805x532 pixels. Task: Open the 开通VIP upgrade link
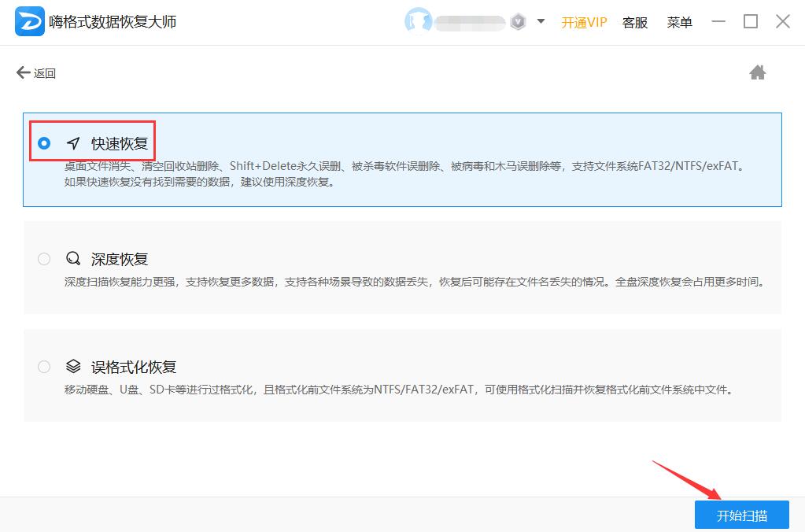pos(583,23)
